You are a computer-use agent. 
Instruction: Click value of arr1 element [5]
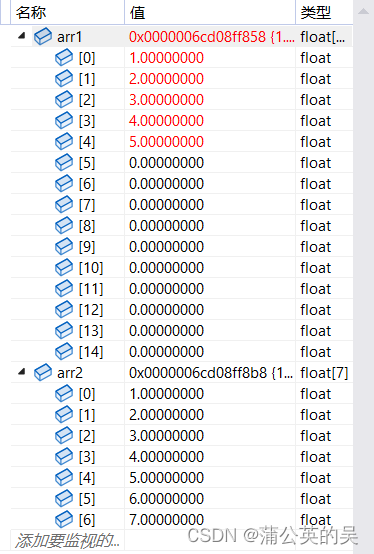[x=166, y=163]
